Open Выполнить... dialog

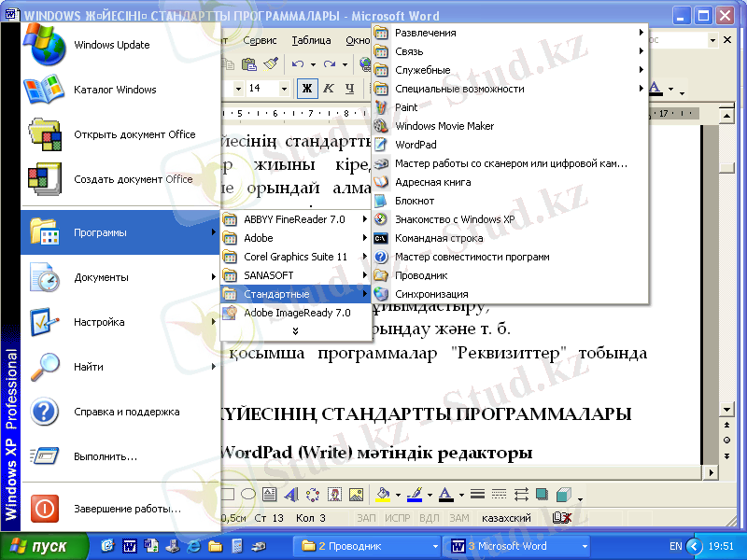click(x=120, y=456)
